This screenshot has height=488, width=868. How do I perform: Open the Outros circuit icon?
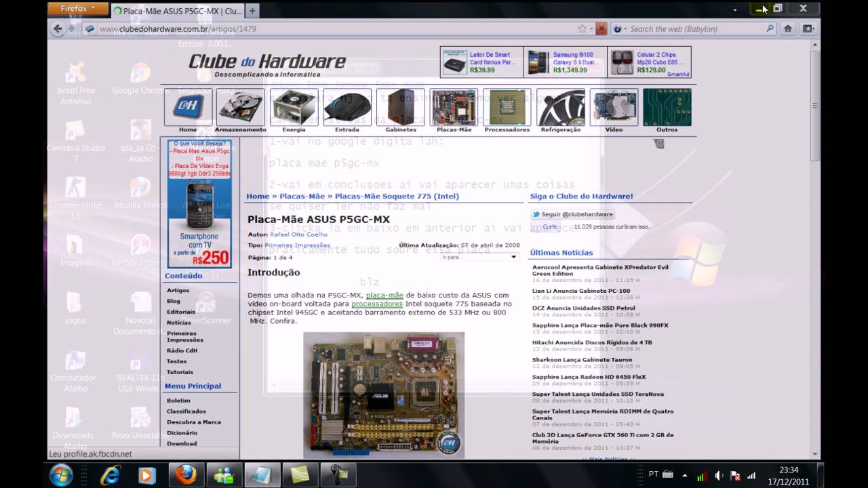[x=667, y=107]
